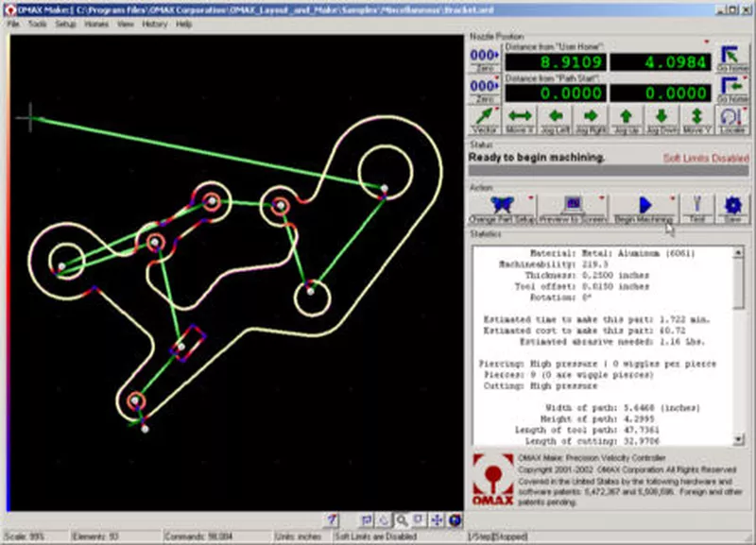
Task: Click the Preview to Screen icon
Action: (x=572, y=207)
